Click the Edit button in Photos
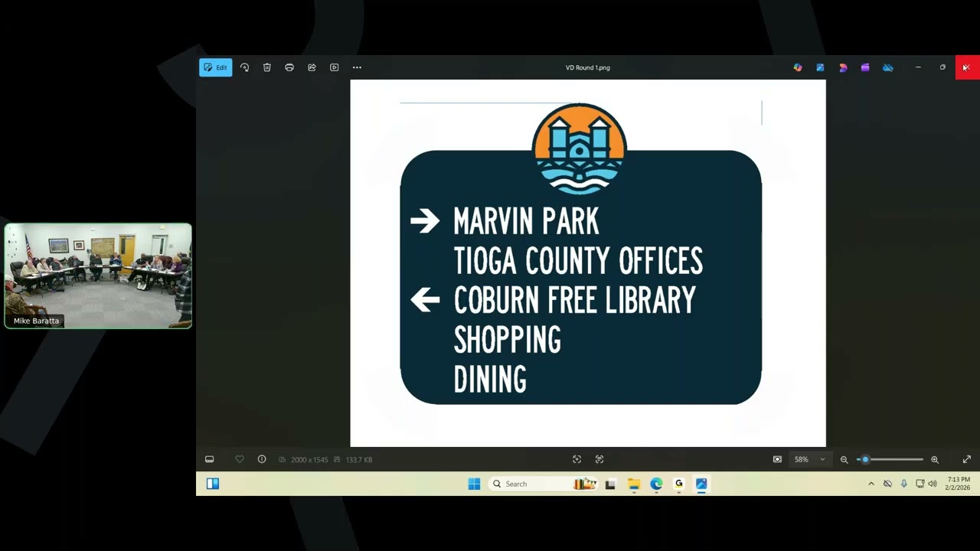The image size is (980, 551). [x=215, y=67]
